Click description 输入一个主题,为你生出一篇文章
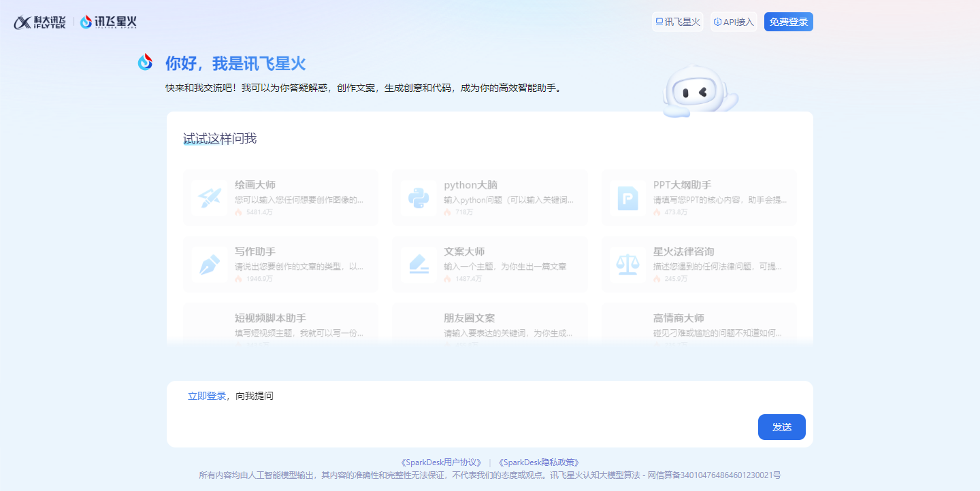Image resolution: width=980 pixels, height=491 pixels. click(505, 267)
